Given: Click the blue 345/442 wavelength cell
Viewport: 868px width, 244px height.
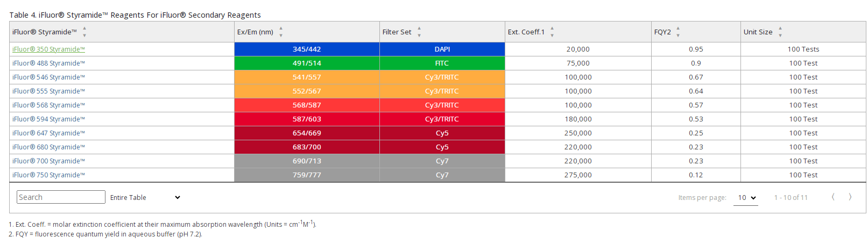Looking at the screenshot, I should (307, 49).
